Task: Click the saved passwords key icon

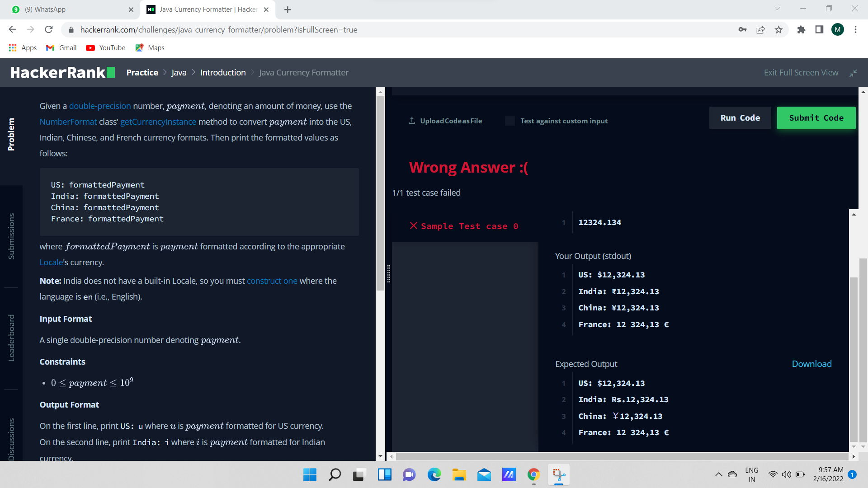Action: coord(742,30)
